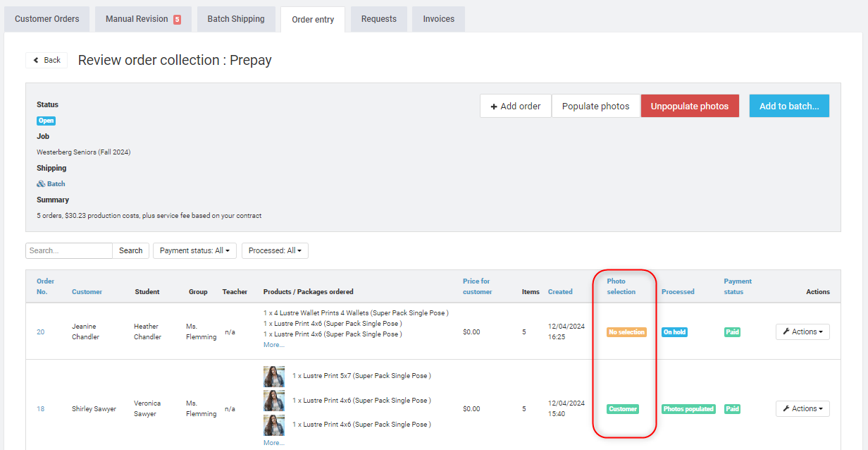Click Lustre Print 5x7 product text

(x=361, y=376)
